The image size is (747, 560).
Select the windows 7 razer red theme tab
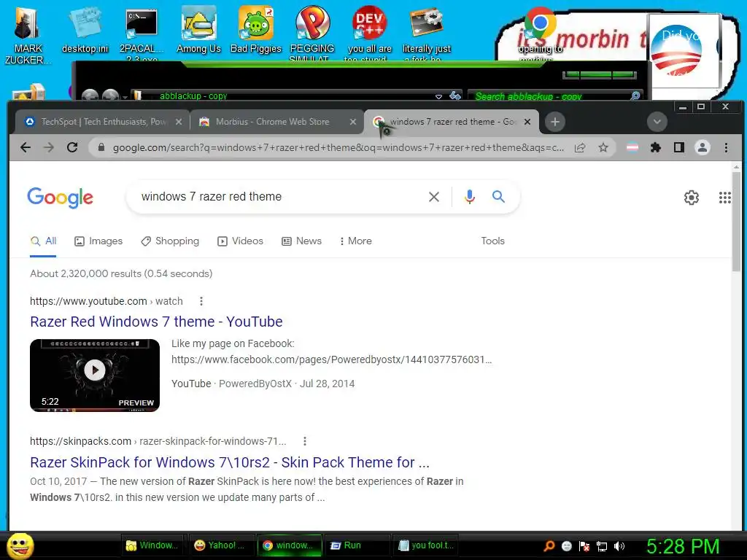pyautogui.click(x=452, y=122)
